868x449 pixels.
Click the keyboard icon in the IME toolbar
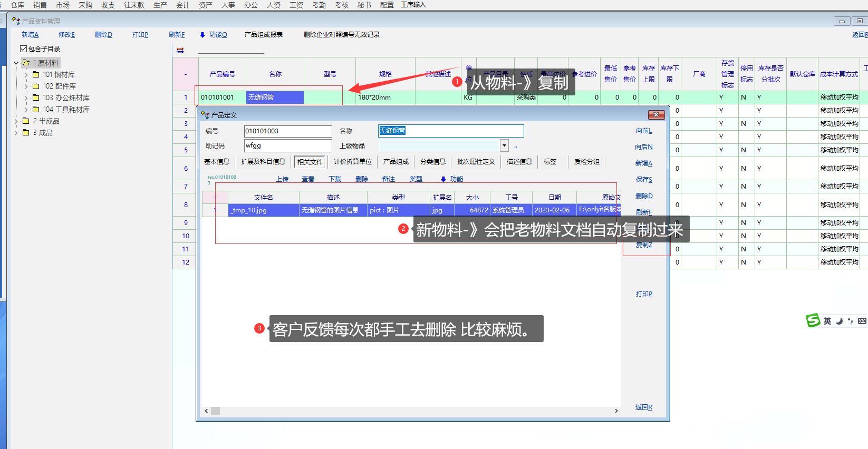862,320
